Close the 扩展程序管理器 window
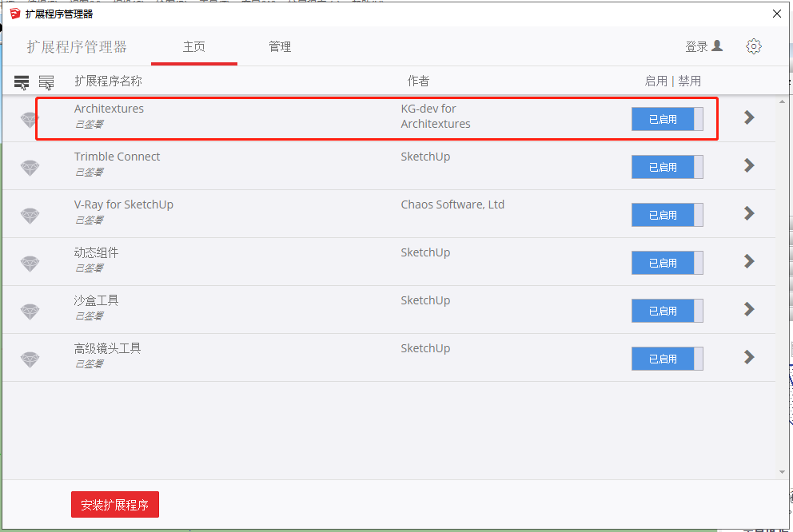The image size is (793, 532). coord(776,14)
